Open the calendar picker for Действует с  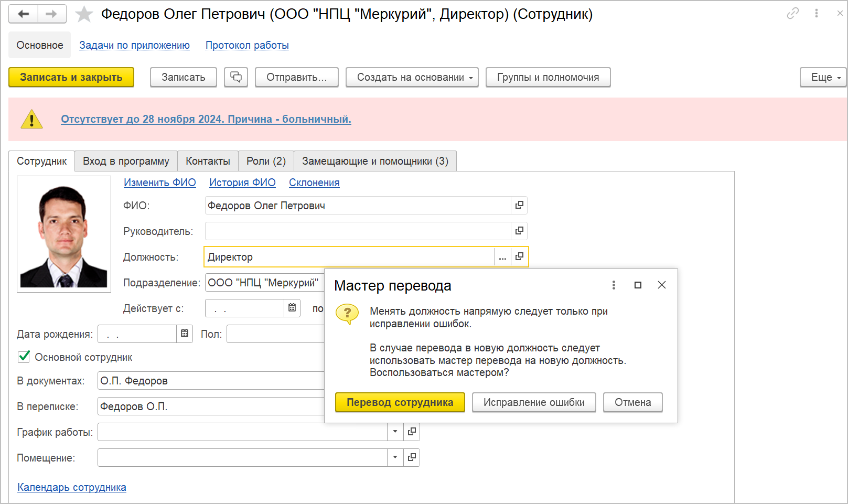click(x=292, y=308)
